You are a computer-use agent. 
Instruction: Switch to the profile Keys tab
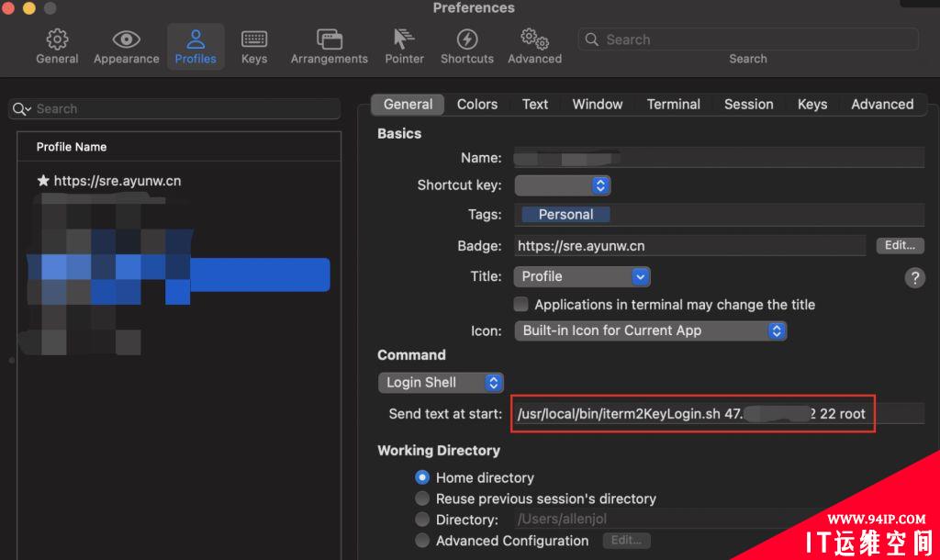[x=812, y=105]
